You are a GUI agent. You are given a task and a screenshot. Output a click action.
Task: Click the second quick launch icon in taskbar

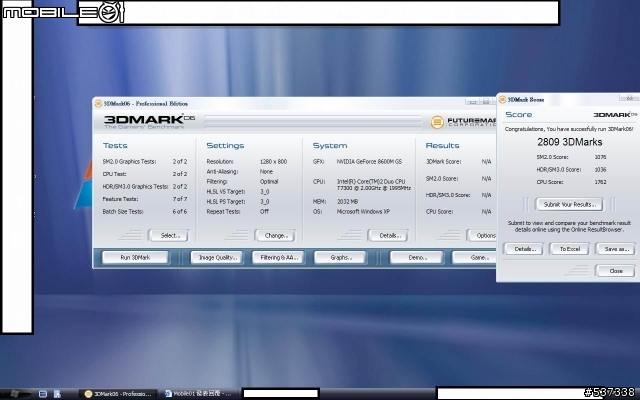pos(57,394)
